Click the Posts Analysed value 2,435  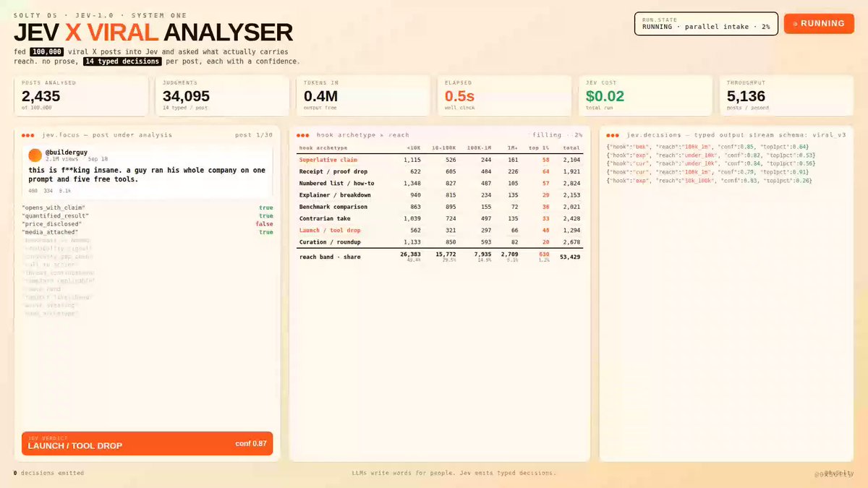point(42,96)
